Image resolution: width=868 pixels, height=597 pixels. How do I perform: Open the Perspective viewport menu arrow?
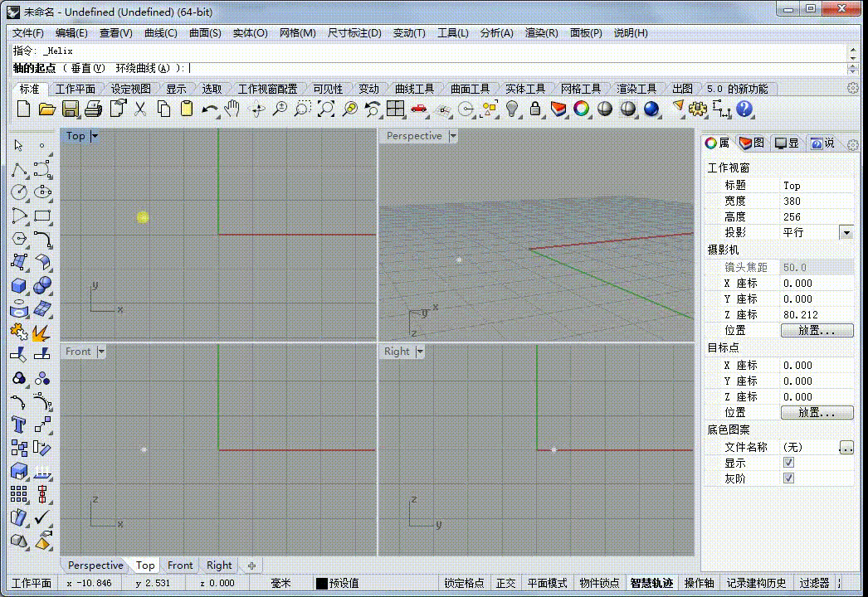(453, 135)
